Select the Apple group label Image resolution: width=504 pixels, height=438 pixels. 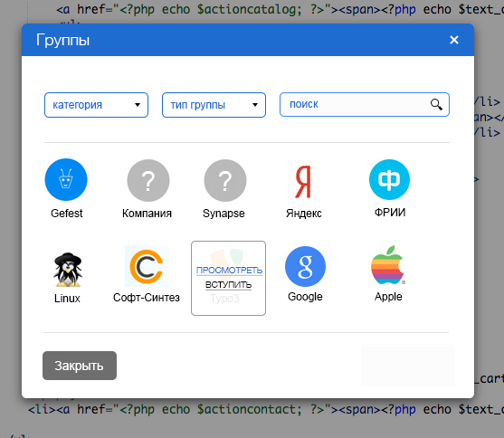[x=388, y=297]
